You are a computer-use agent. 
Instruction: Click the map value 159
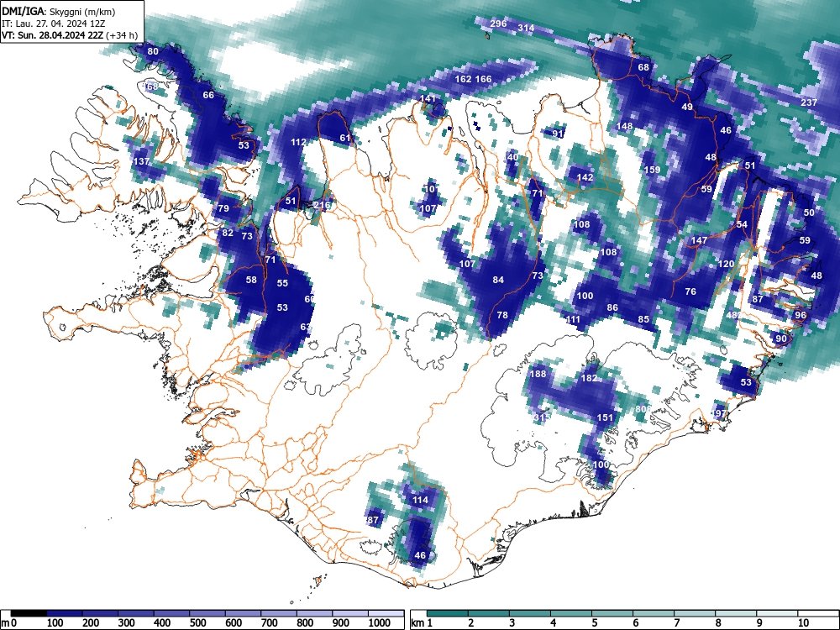(652, 170)
